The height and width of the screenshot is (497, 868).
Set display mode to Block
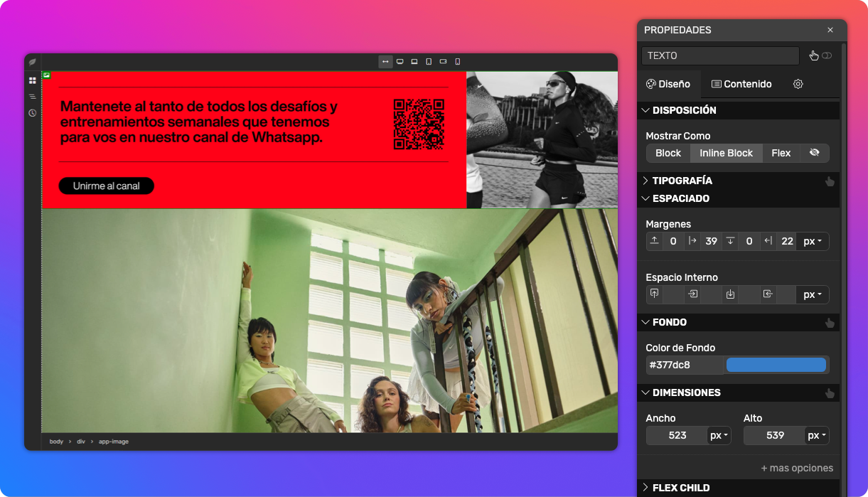[x=668, y=153]
